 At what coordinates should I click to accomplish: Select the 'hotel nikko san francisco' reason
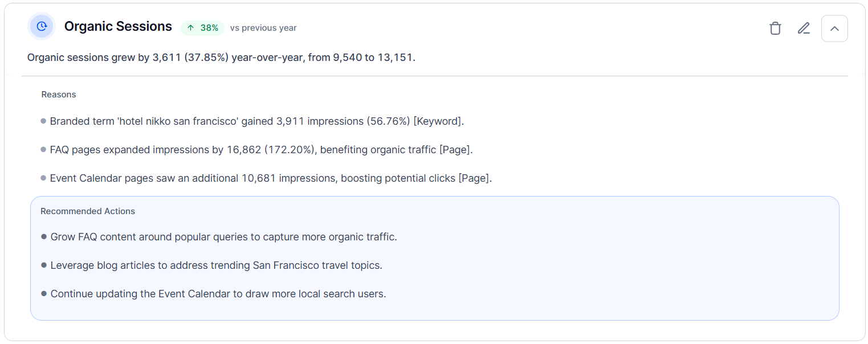(257, 121)
